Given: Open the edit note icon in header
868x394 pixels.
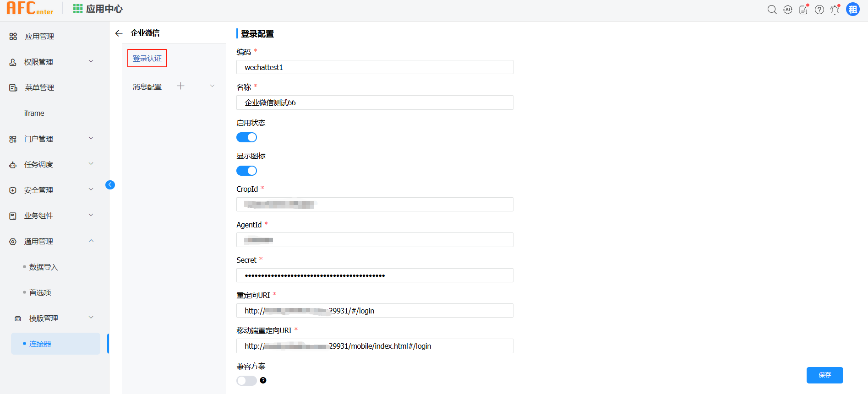Looking at the screenshot, I should pos(803,10).
